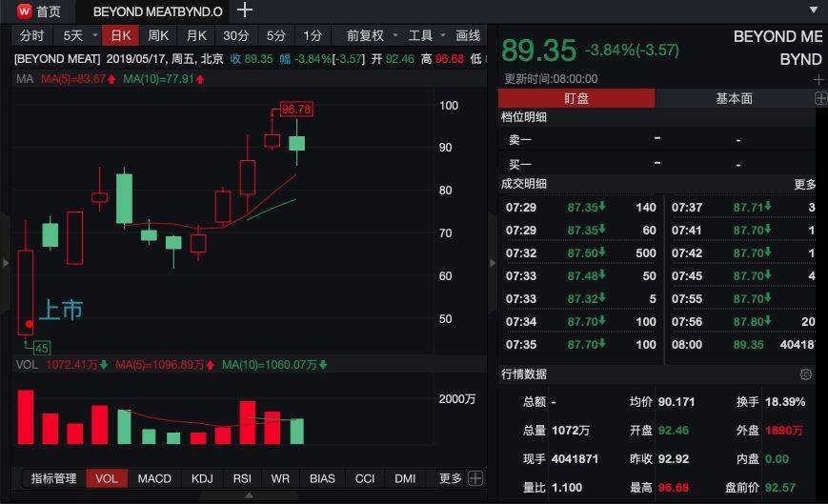Screen dimensions: 828x504
Task: Open 更多 trade details link
Action: [x=805, y=184]
